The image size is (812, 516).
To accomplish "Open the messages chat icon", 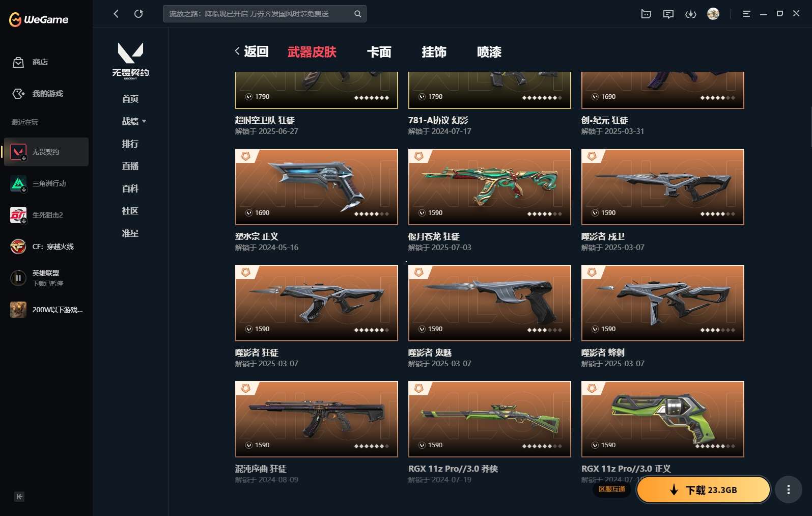I will [x=668, y=14].
